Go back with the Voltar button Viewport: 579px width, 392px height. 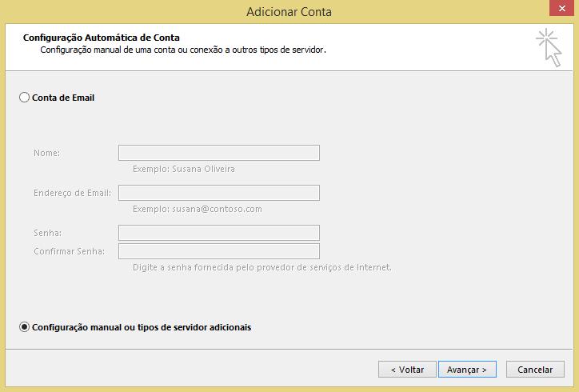click(x=407, y=370)
